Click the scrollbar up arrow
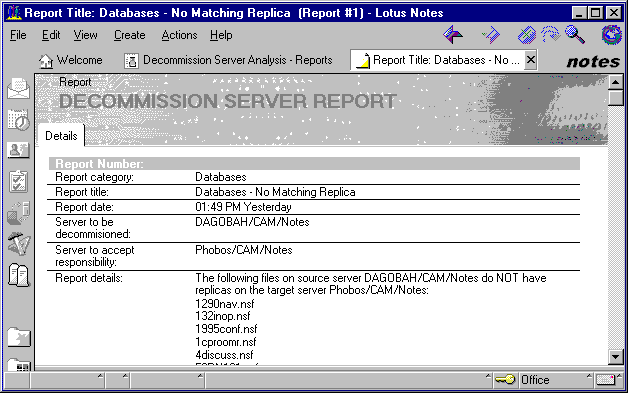 (x=615, y=82)
